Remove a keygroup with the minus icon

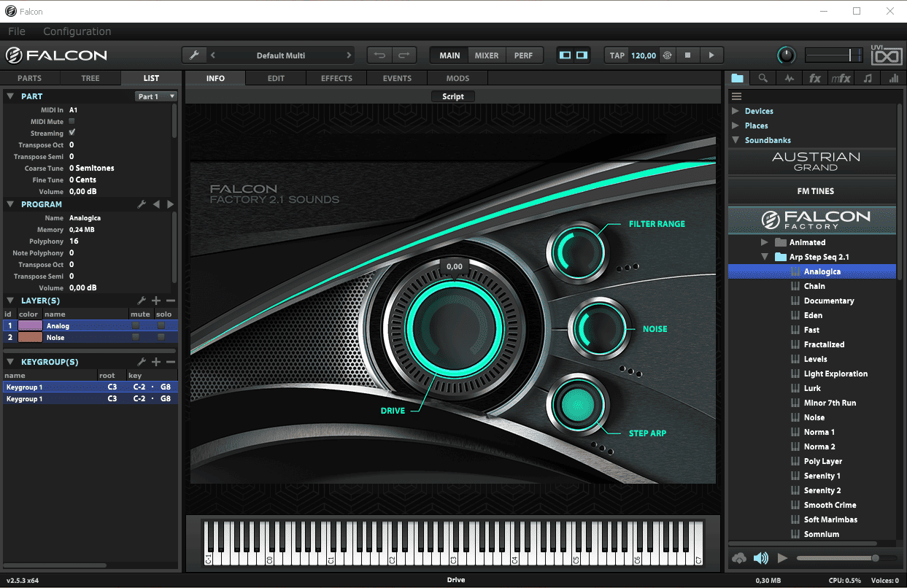[171, 362]
